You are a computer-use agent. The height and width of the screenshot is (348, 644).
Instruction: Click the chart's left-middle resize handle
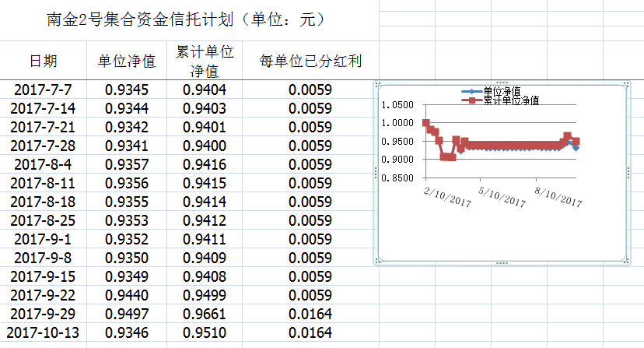click(375, 172)
